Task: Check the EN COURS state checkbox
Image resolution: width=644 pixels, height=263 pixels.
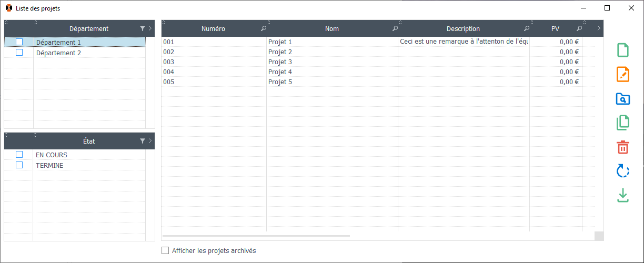Action: point(19,155)
